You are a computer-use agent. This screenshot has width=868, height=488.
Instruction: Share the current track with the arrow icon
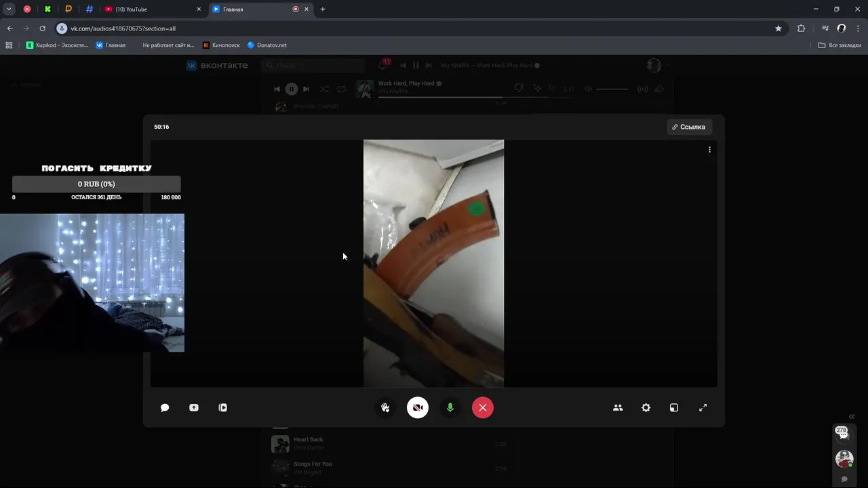[x=659, y=89]
